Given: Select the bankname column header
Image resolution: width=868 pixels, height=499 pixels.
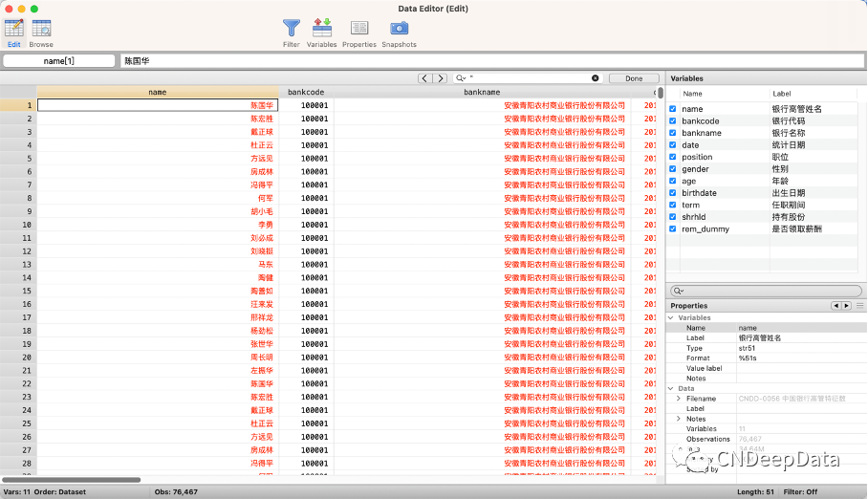Looking at the screenshot, I should [x=482, y=92].
